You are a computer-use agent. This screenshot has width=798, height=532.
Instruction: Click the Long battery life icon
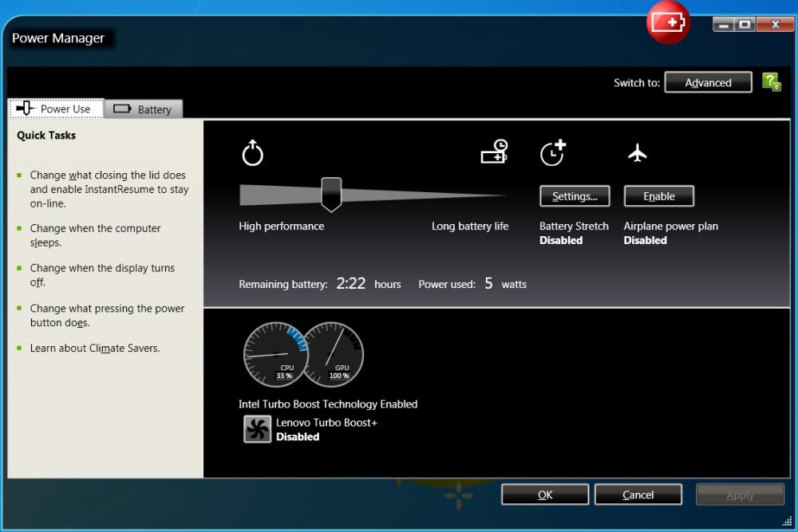(495, 152)
